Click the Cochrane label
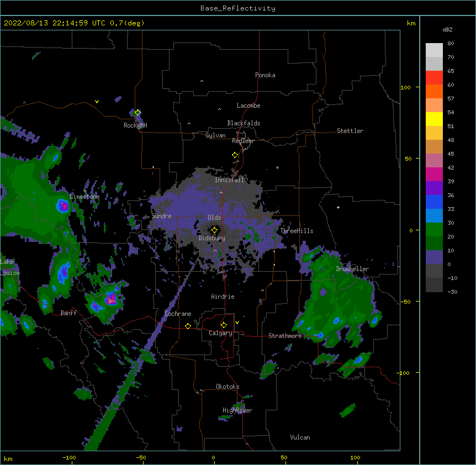This screenshot has width=476, height=465. pos(178,314)
